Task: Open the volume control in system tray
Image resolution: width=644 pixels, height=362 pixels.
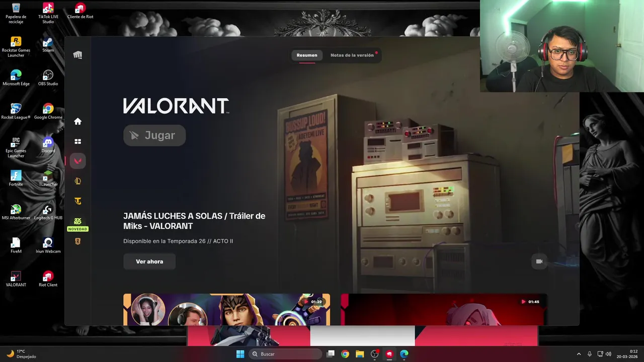Action: pos(608,354)
